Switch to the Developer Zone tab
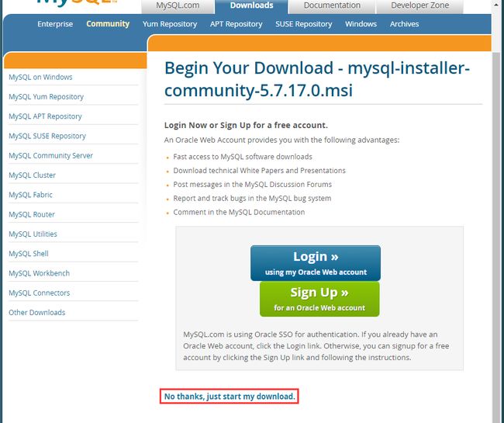 pos(419,6)
